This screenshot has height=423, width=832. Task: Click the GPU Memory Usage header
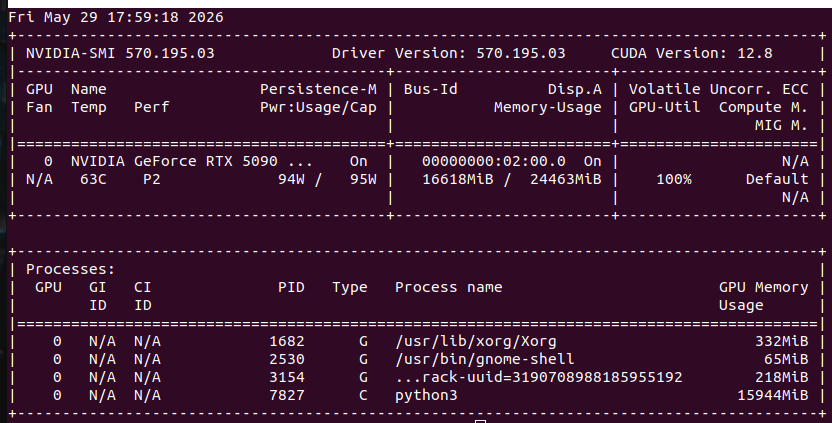coord(764,296)
